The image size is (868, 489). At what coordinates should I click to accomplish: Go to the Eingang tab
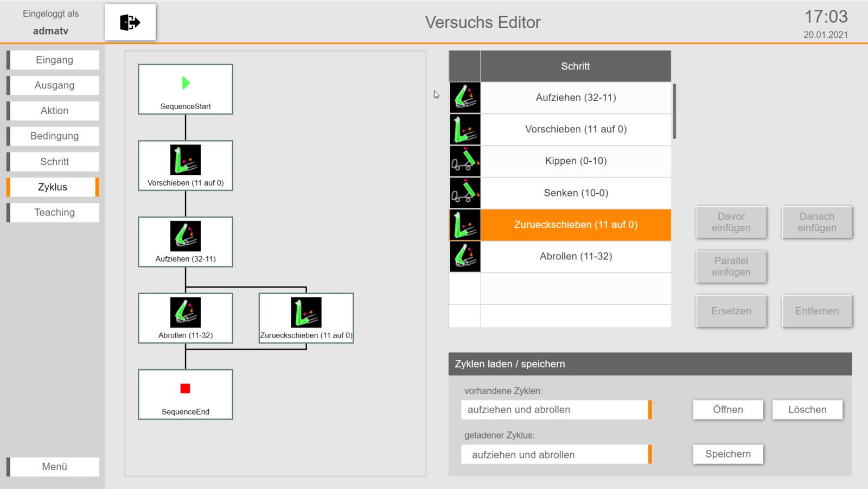[x=54, y=60]
